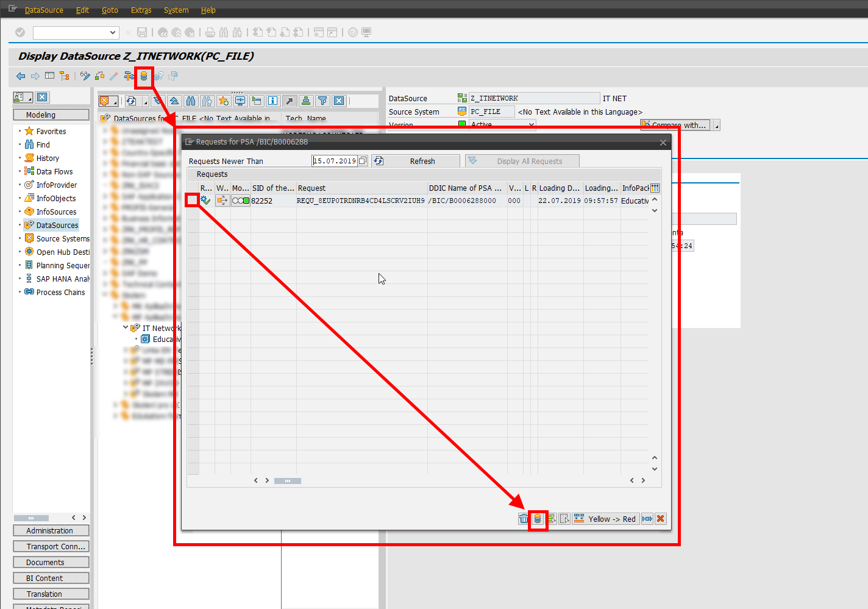This screenshot has width=868, height=609.
Task: Click the filter funnel icon in tree toolbar
Action: pos(322,101)
